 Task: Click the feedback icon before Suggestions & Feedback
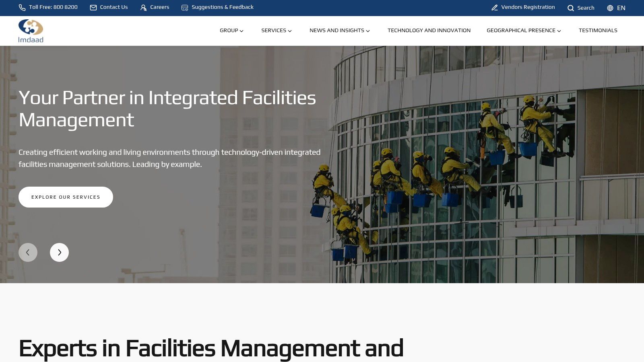(x=185, y=8)
